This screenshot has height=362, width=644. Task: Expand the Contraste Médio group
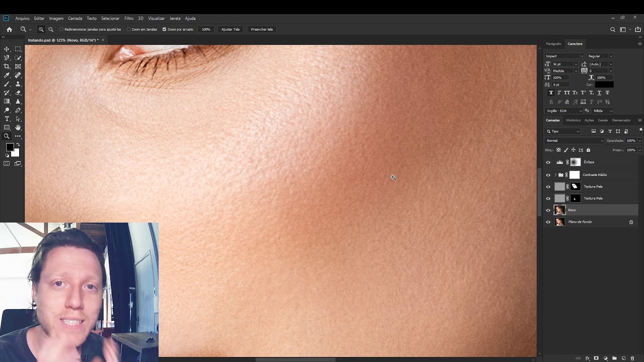555,175
